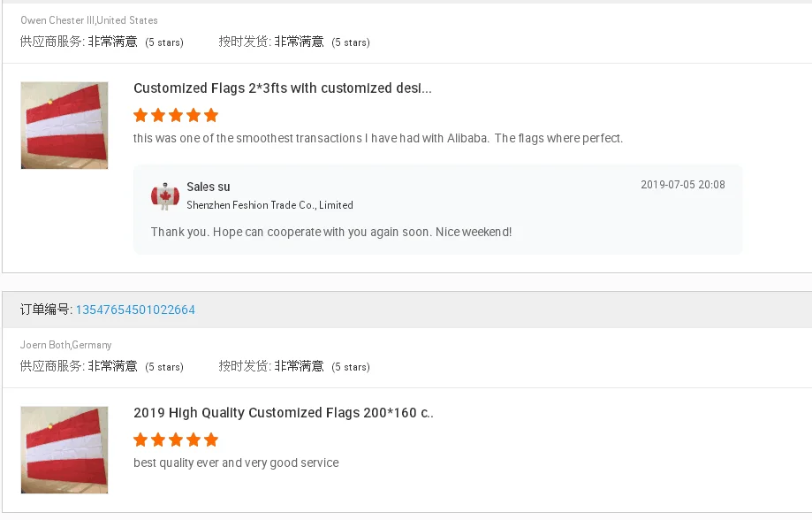Click 供应商服务 rating under Joern Both
This screenshot has height=520, width=812.
(x=102, y=366)
